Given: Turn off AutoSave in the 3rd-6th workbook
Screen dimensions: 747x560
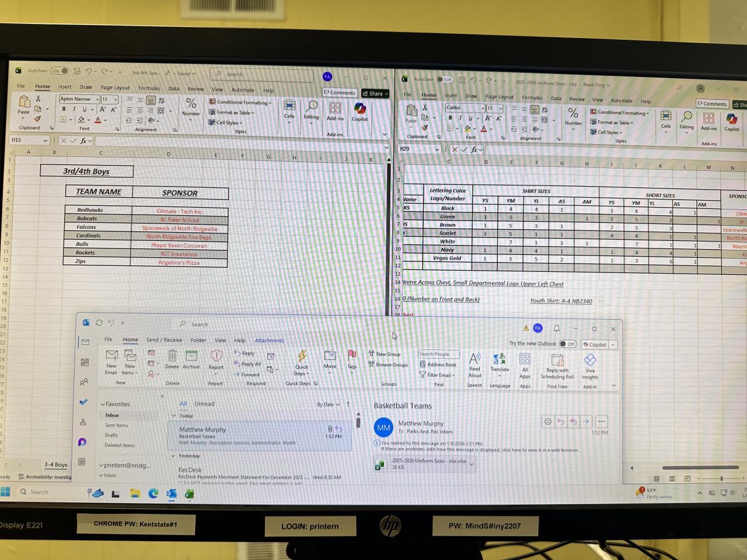Looking at the screenshot, I should [x=60, y=71].
